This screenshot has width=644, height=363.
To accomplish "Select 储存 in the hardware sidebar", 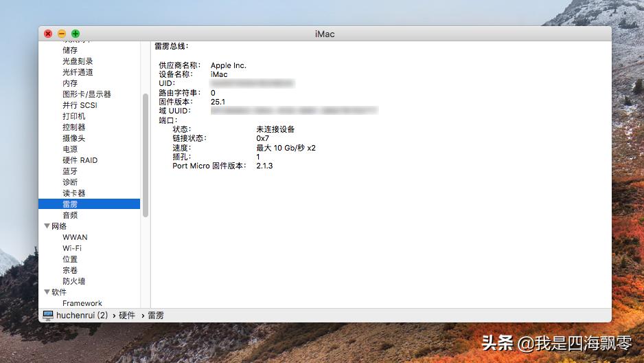I will pyautogui.click(x=70, y=50).
